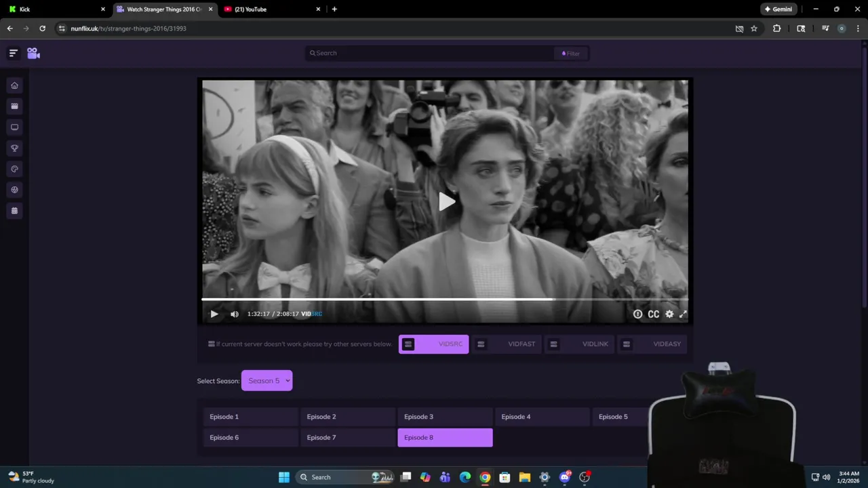
Task: Select Episode 7
Action: click(x=347, y=438)
